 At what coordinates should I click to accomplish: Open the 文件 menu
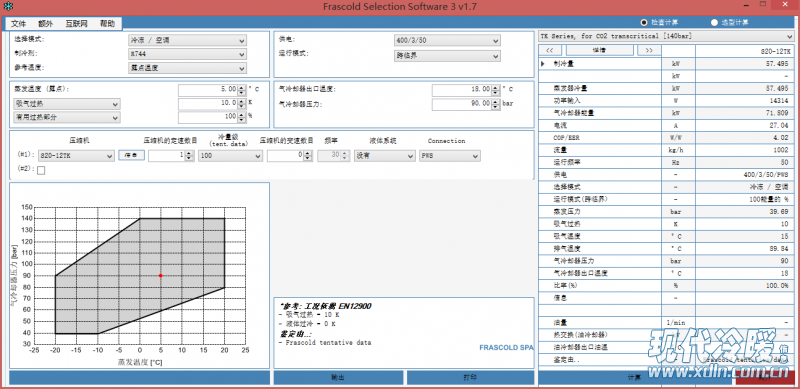click(x=18, y=23)
